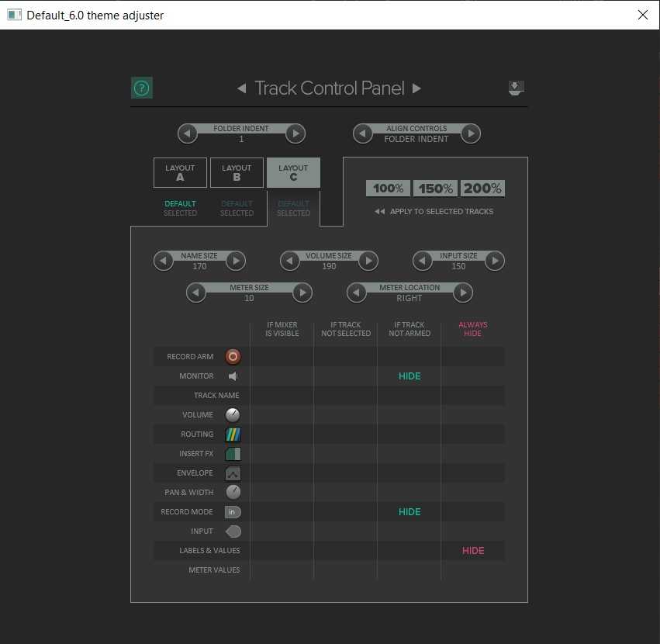Decrease Name Size

[x=164, y=261]
